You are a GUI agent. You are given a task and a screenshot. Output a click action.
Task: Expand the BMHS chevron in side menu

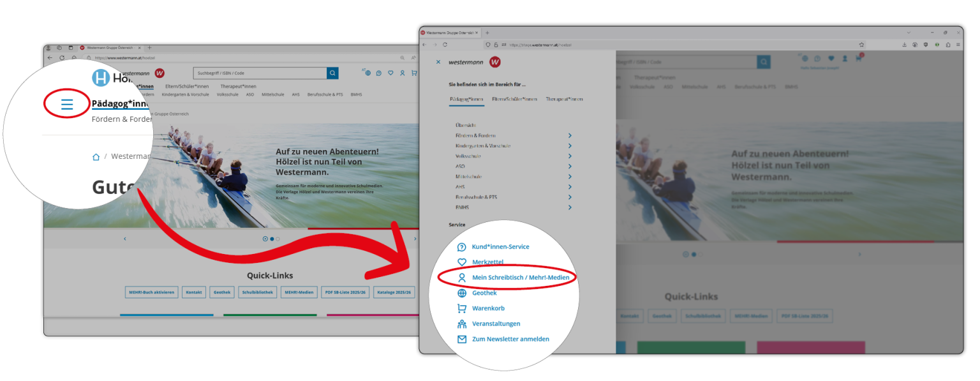click(x=570, y=207)
